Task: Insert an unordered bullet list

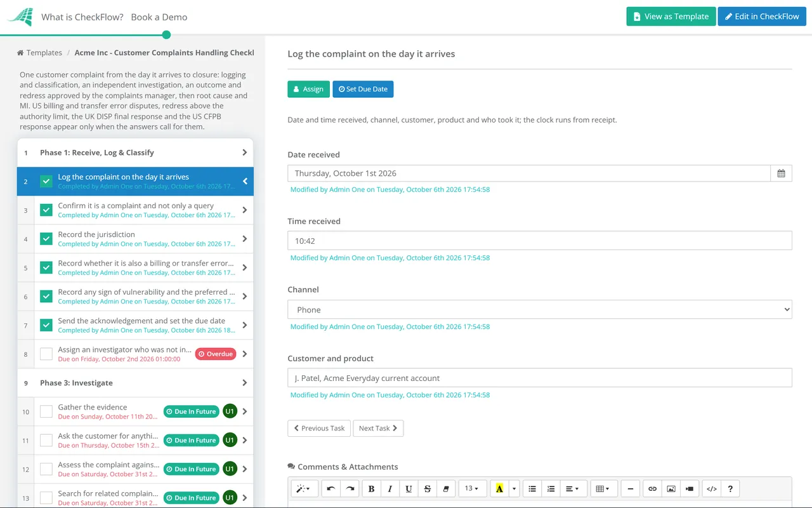Action: [x=532, y=488]
